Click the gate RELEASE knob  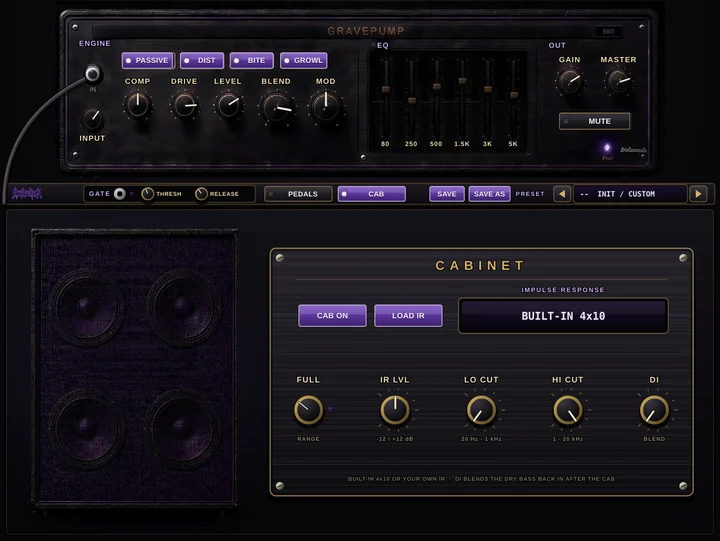[201, 194]
